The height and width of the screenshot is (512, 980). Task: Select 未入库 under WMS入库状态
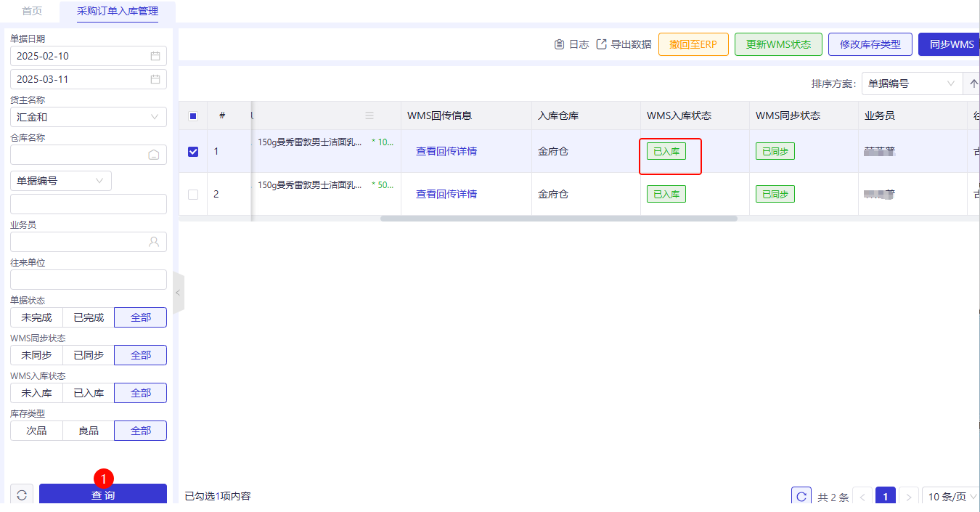point(36,393)
